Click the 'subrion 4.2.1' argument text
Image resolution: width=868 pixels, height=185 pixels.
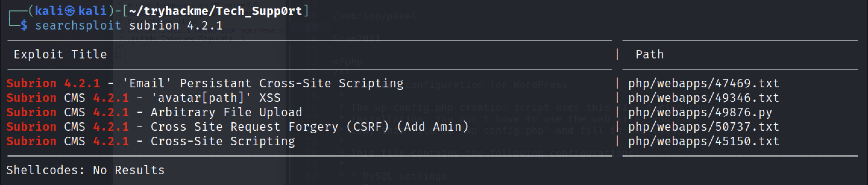(175, 26)
